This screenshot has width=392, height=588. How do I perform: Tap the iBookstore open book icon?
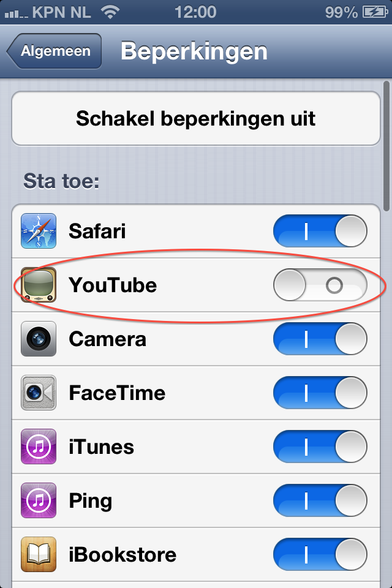pos(39,555)
